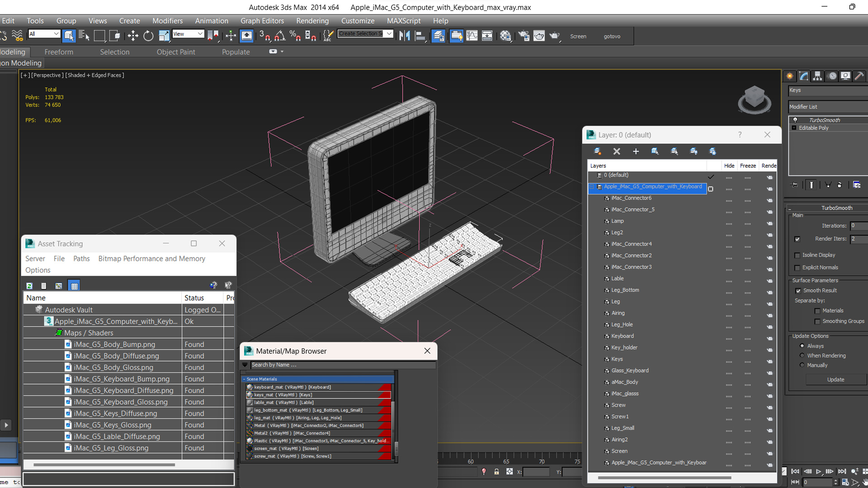
Task: Open the Graph Editors menu
Action: click(262, 21)
